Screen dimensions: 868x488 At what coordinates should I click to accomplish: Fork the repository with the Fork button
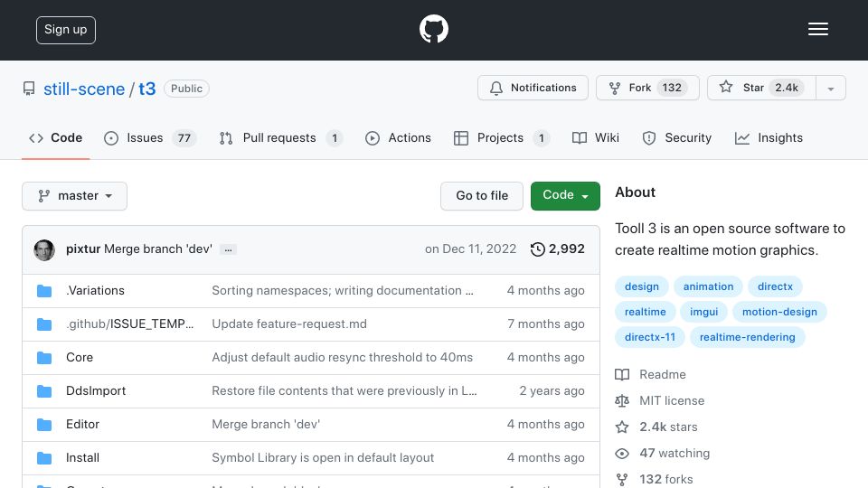(x=647, y=88)
